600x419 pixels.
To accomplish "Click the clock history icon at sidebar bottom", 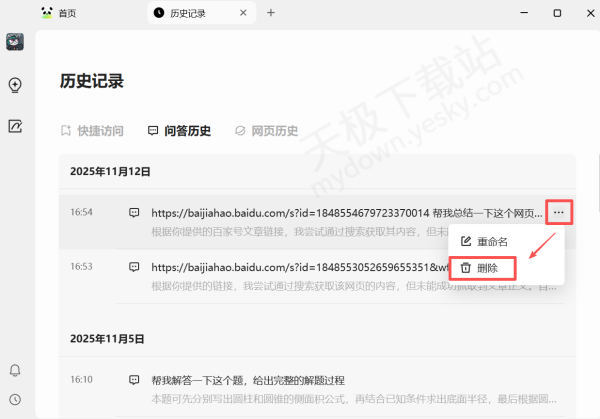I will (15, 400).
